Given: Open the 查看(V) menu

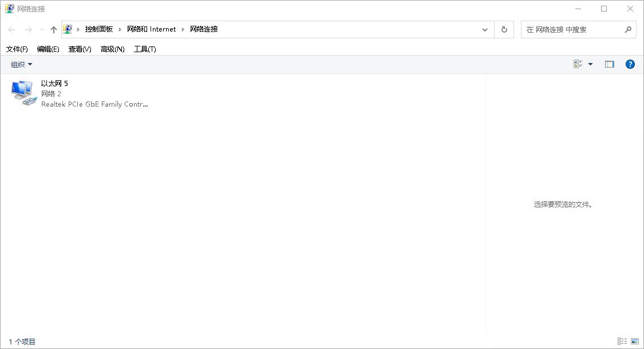Looking at the screenshot, I should [79, 49].
